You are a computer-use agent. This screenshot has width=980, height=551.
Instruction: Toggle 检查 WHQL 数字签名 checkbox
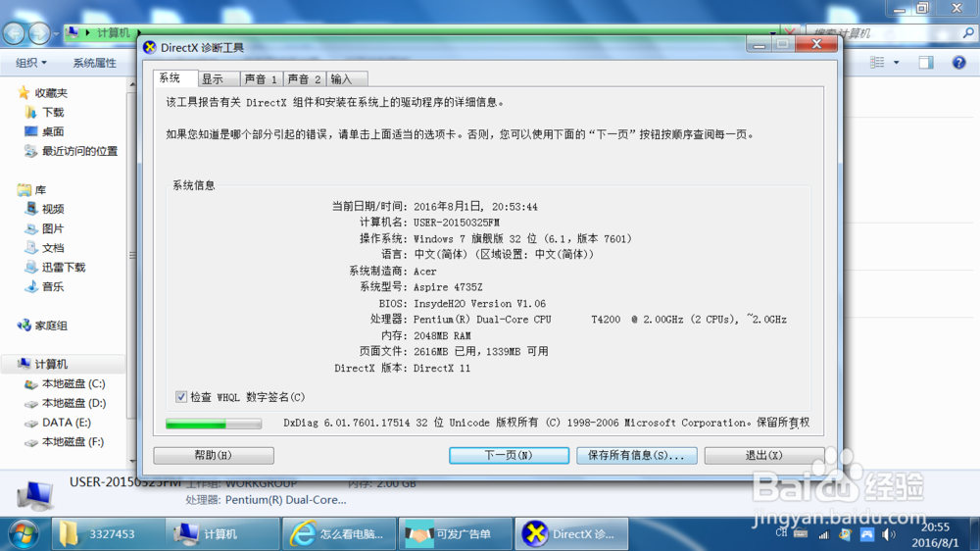pos(181,396)
